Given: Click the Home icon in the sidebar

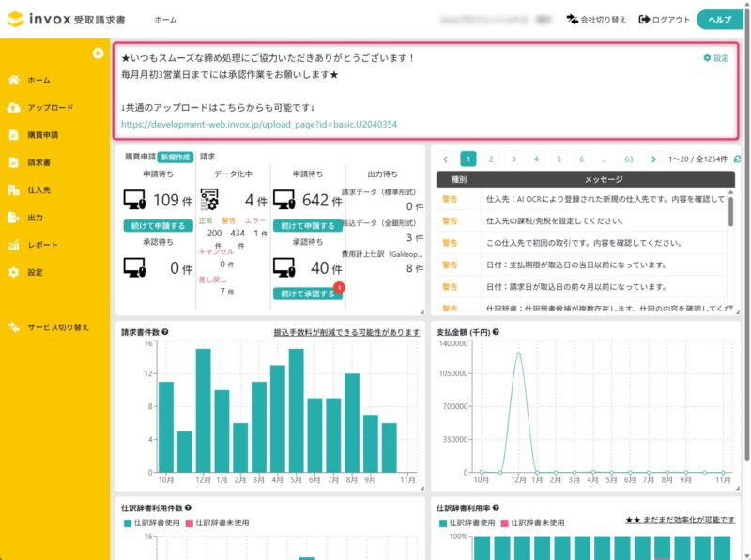Looking at the screenshot, I should [14, 81].
